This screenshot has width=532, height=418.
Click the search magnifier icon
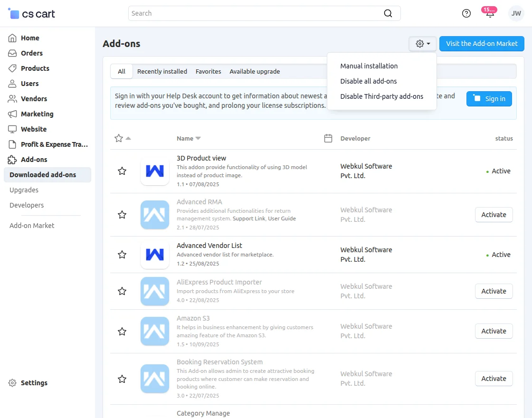(x=388, y=13)
